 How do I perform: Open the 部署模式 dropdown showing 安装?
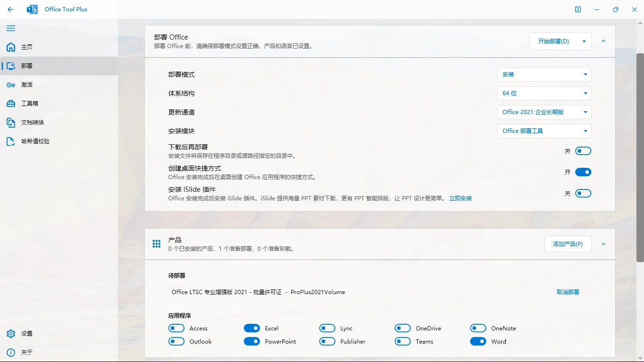pos(545,74)
